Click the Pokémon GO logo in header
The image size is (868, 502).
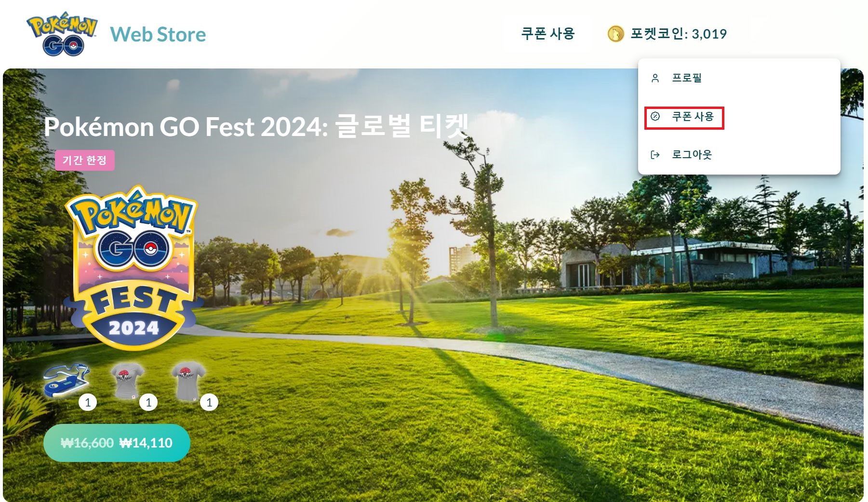click(62, 34)
